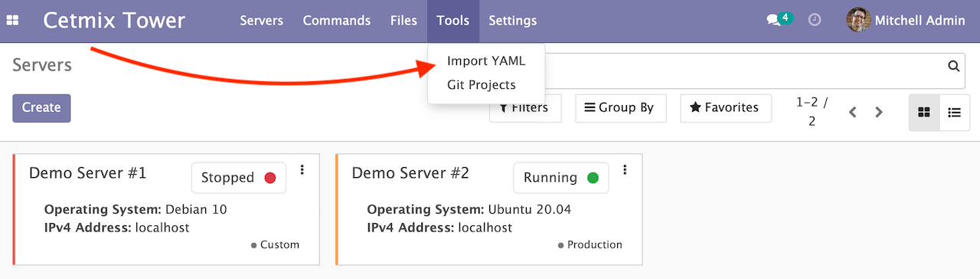Screen dimensions: 980x279
Task: Click the Cetmix Tower brand title
Action: [x=114, y=21]
